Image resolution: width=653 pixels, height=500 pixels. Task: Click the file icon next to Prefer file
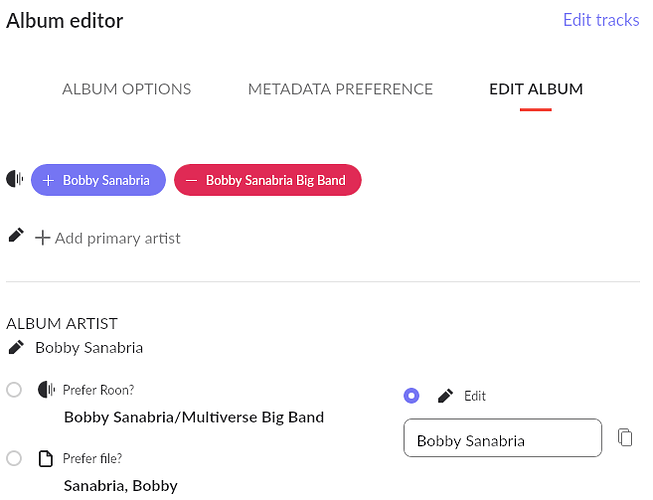coord(45,459)
